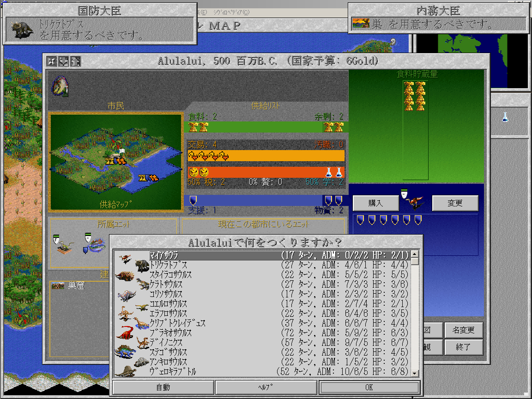Select ステゴサウルス row
Screen dimensions: 532x399
pyautogui.click(x=279, y=352)
